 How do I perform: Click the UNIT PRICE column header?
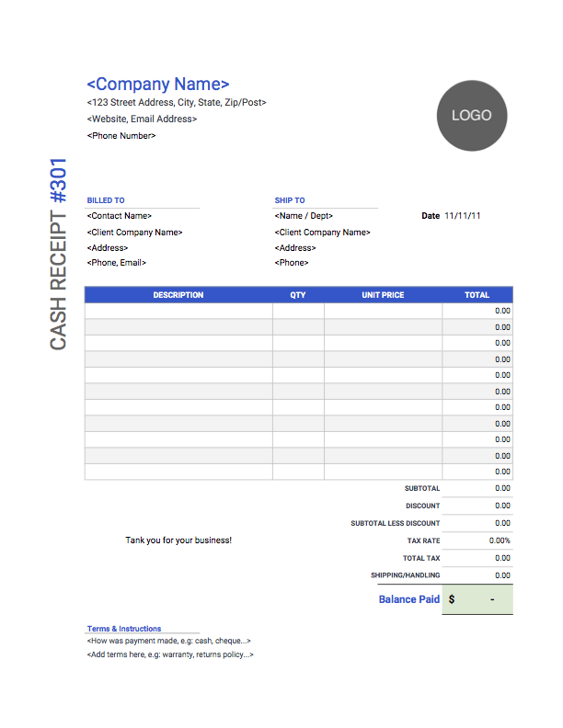pyautogui.click(x=383, y=295)
